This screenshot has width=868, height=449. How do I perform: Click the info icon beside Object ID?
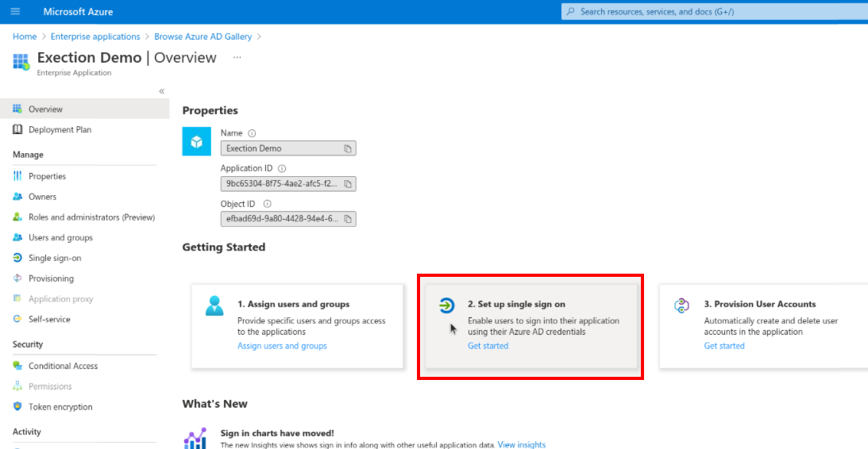268,204
